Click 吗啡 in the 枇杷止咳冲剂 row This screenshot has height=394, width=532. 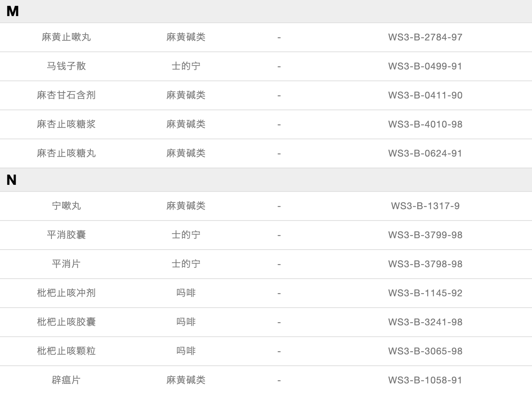coord(186,293)
